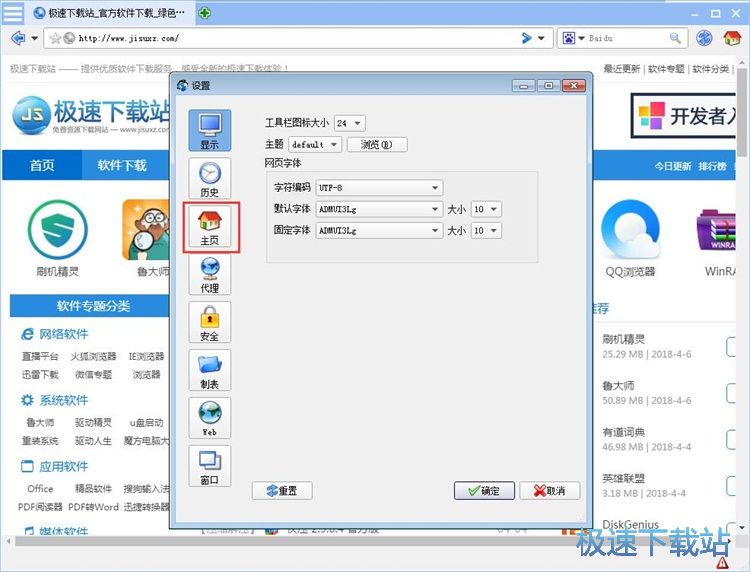This screenshot has width=750, height=572.
Task: Click the 系统软件 category link
Action: coord(64,400)
